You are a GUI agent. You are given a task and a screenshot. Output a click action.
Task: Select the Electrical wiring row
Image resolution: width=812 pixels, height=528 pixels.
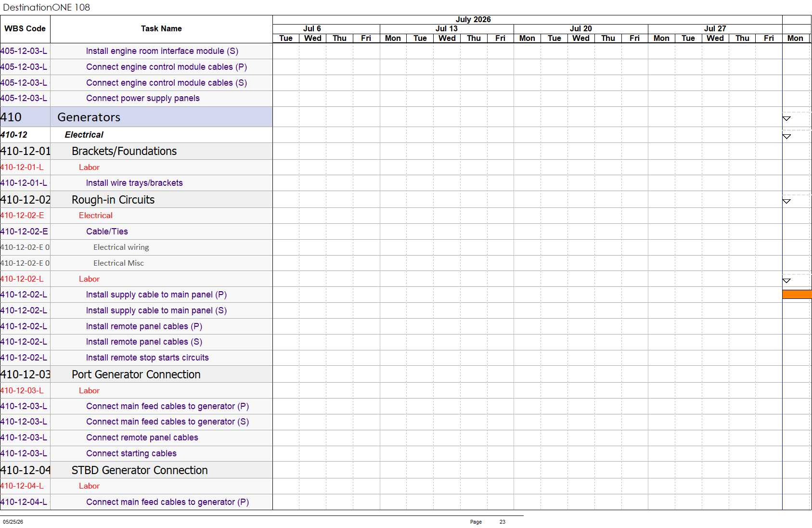[136, 247]
